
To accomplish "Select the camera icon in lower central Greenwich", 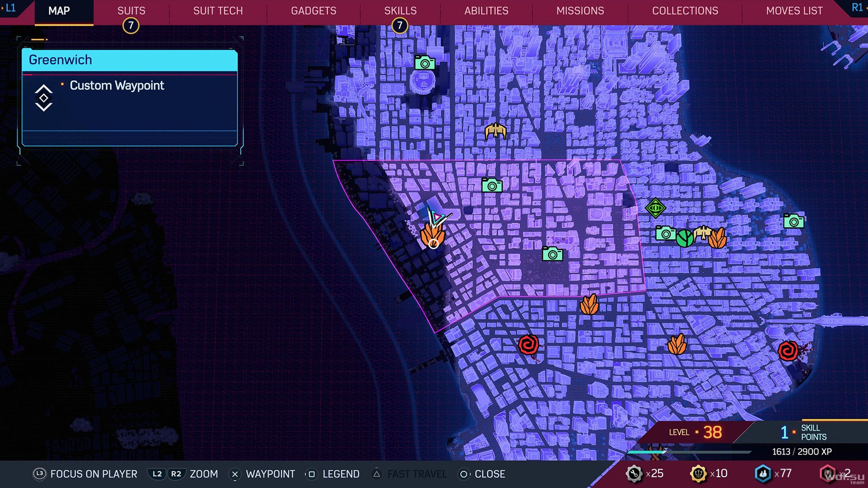I will click(x=552, y=254).
